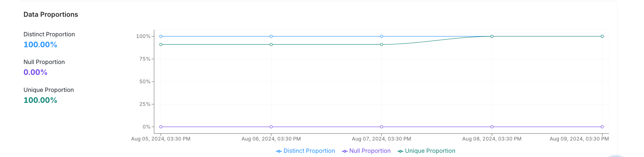The height and width of the screenshot is (157, 644).
Task: Select Null Proportion data point on Aug 09
Action: coord(602,127)
